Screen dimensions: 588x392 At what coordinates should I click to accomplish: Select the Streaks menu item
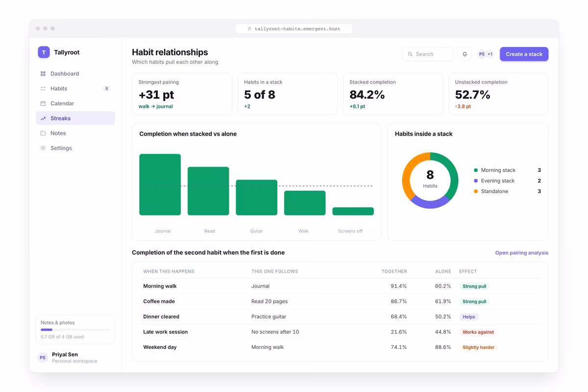(75, 118)
